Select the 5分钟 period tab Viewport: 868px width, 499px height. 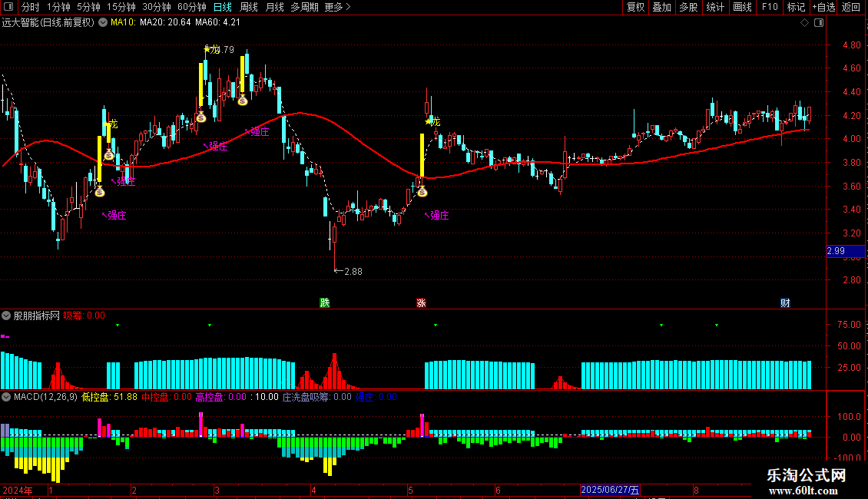[x=88, y=7]
